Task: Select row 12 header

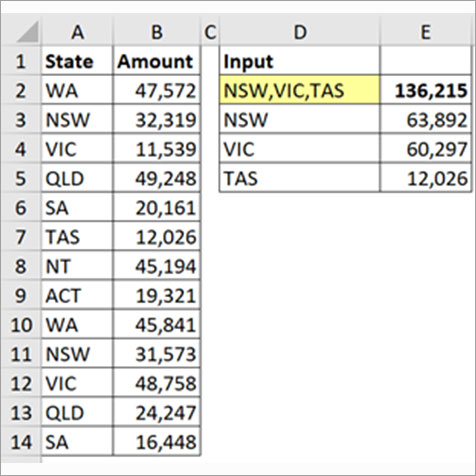Action: tap(21, 384)
